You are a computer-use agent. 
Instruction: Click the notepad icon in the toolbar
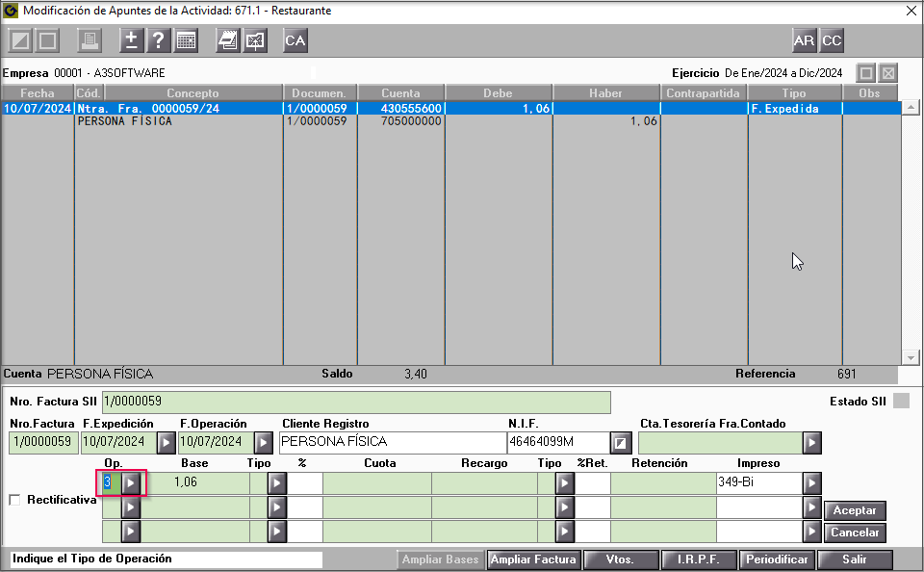point(227,40)
